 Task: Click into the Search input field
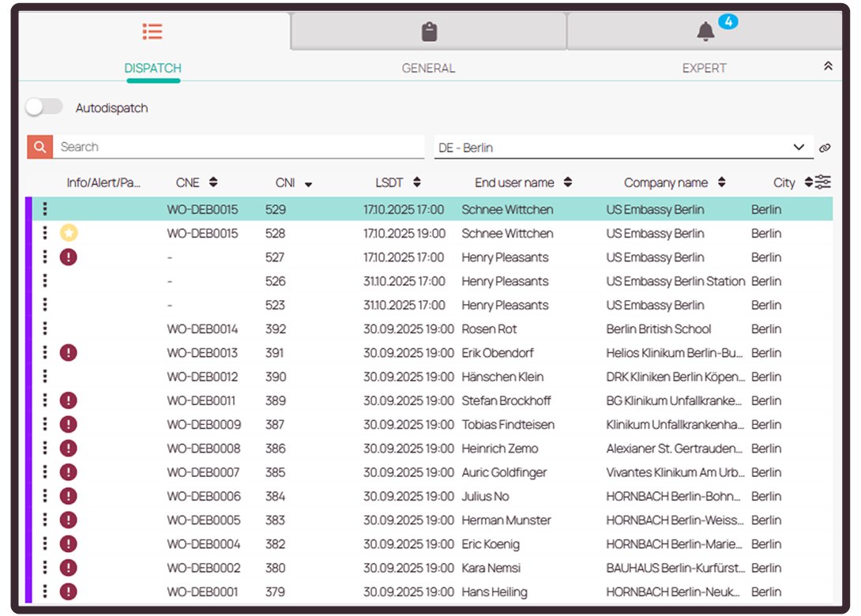click(x=237, y=147)
